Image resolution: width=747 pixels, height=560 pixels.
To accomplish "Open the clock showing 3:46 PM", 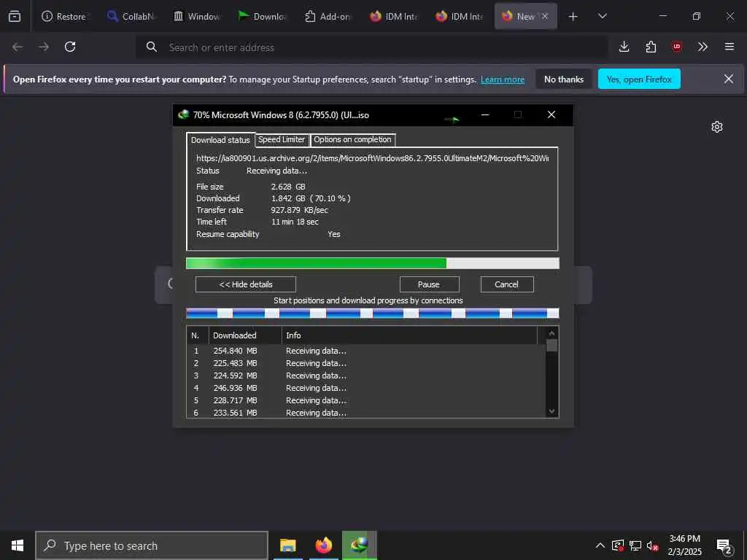I will tap(684, 545).
